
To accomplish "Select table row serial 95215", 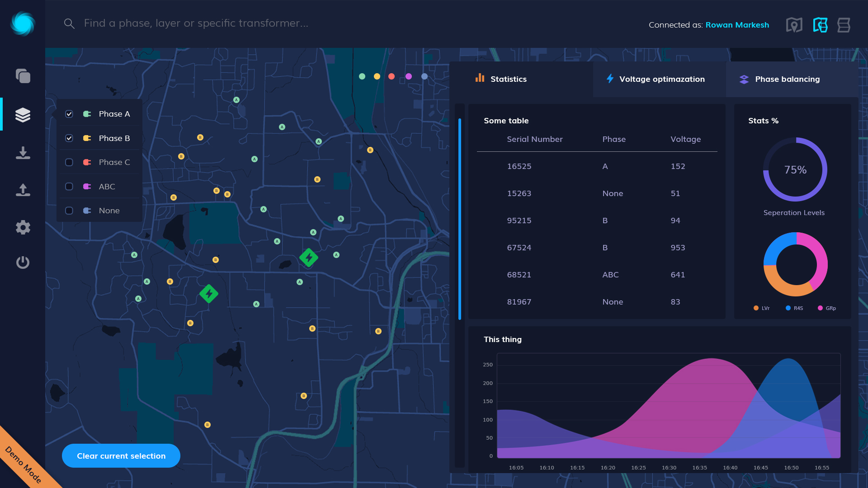I will [597, 221].
